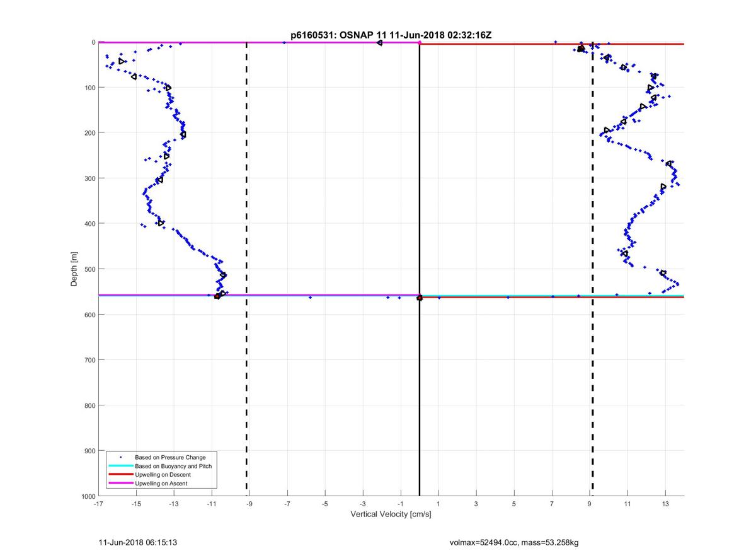Click the velocity tick label -15
The width and height of the screenshot is (756, 558).
click(x=136, y=504)
